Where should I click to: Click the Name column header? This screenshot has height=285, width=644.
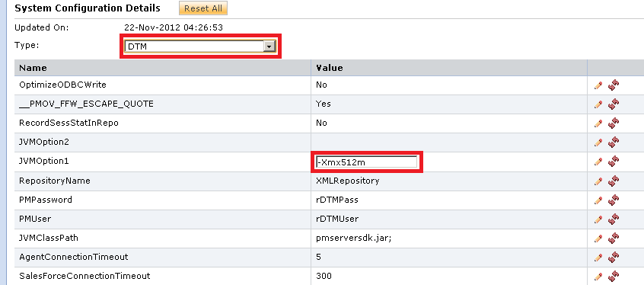pyautogui.click(x=163, y=68)
